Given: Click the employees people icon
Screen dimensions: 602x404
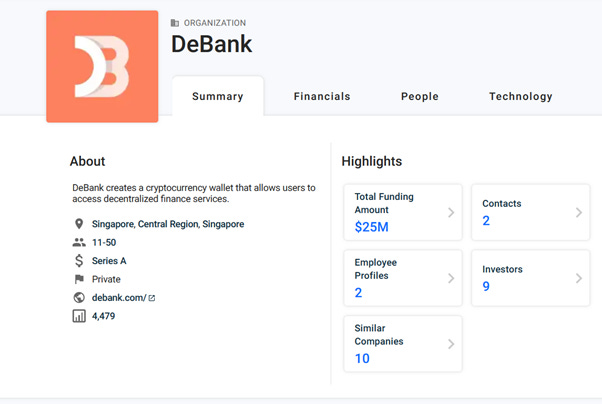Looking at the screenshot, I should coord(79,242).
